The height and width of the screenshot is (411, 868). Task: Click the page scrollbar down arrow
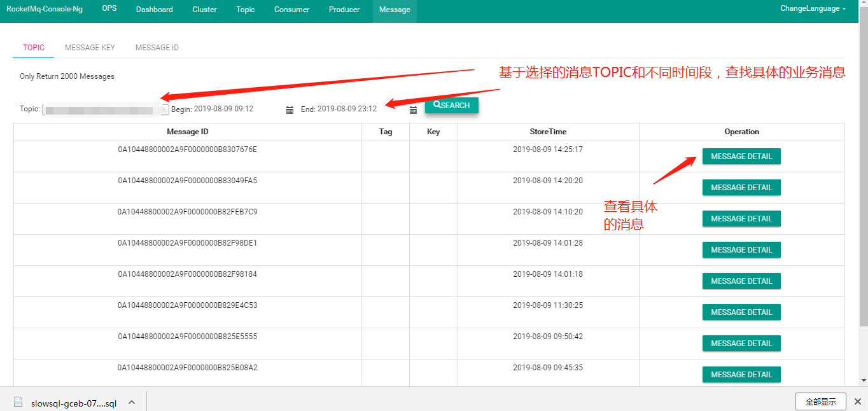[x=863, y=380]
